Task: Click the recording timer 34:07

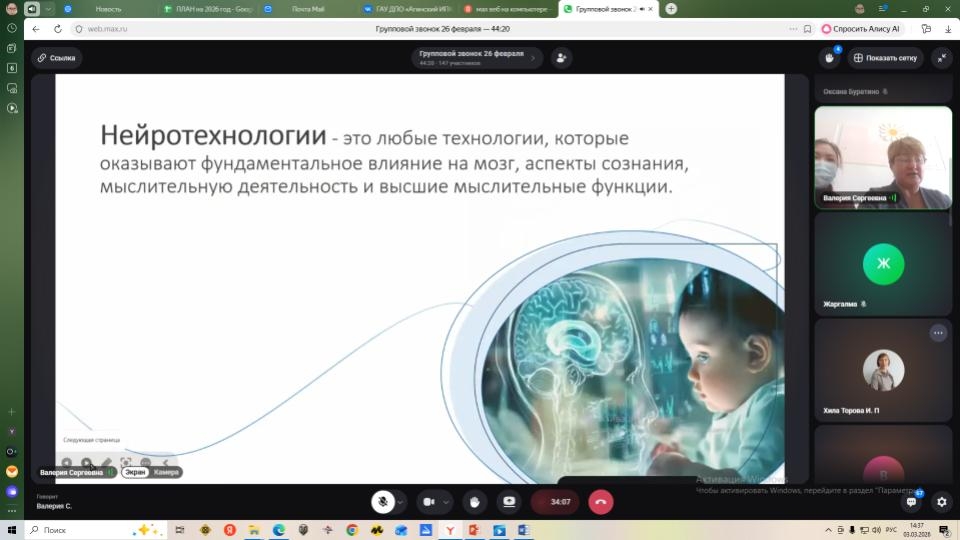Action: tap(560, 501)
